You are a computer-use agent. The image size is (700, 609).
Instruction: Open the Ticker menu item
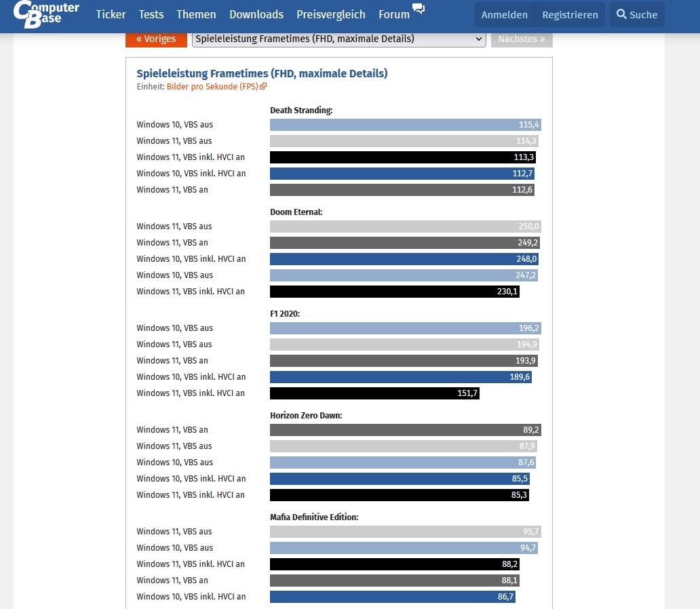coord(111,14)
